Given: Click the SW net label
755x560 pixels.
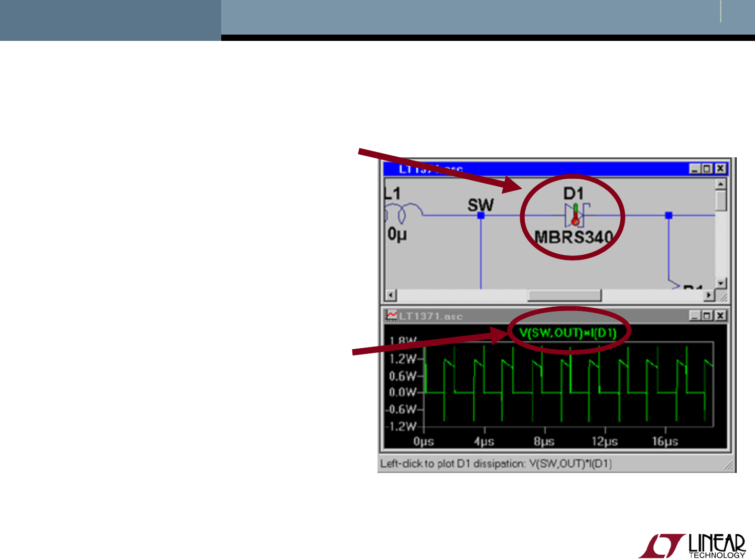Looking at the screenshot, I should (x=480, y=205).
